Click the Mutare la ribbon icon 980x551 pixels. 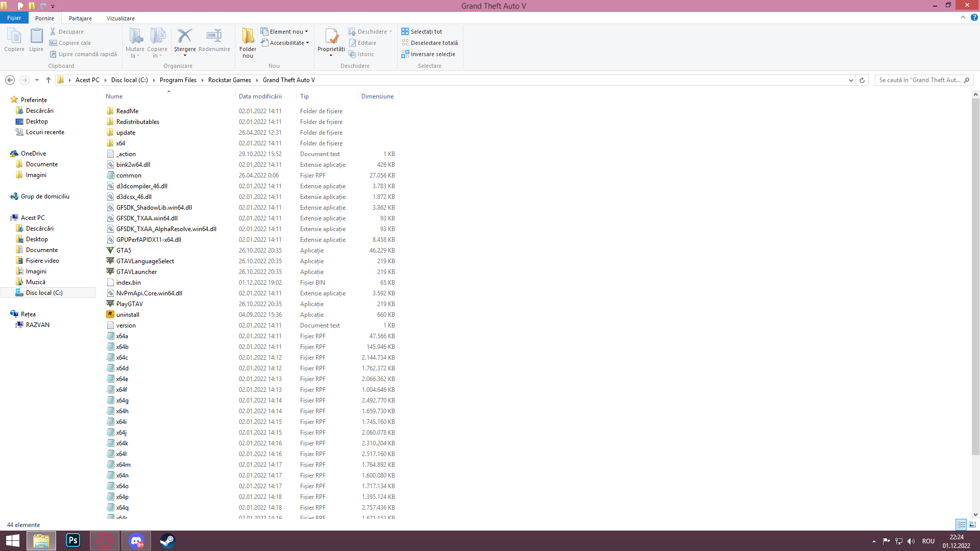coord(135,43)
